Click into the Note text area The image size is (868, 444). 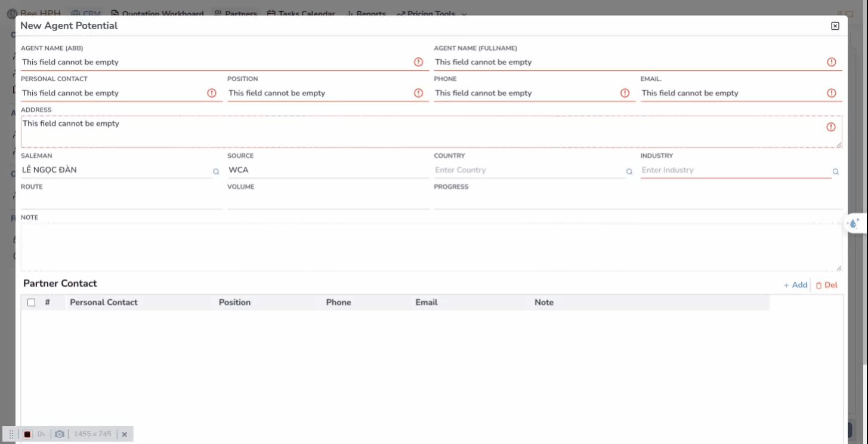tap(431, 247)
